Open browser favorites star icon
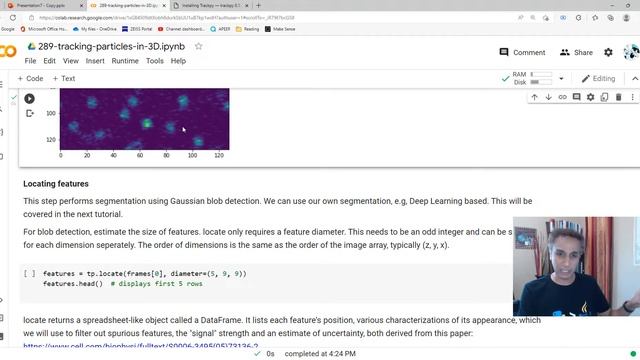Viewport: 640px width, 360px height. coord(595,18)
